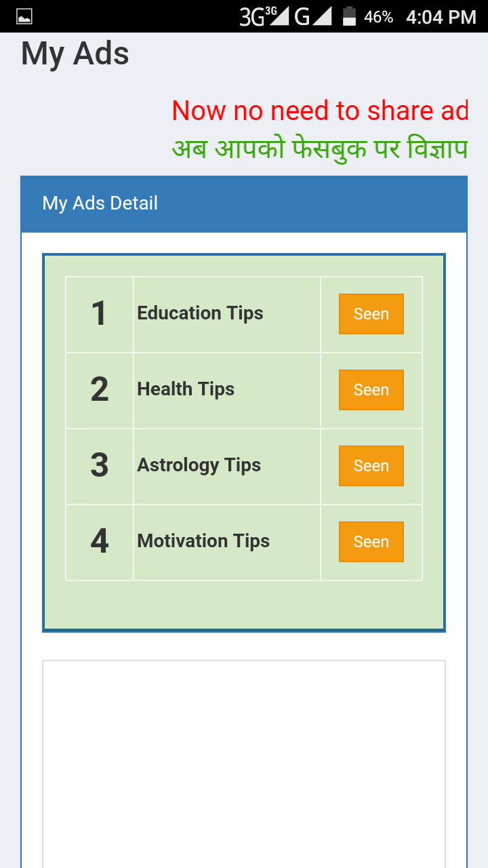
Task: Open the Health Tips ad label
Action: point(186,389)
